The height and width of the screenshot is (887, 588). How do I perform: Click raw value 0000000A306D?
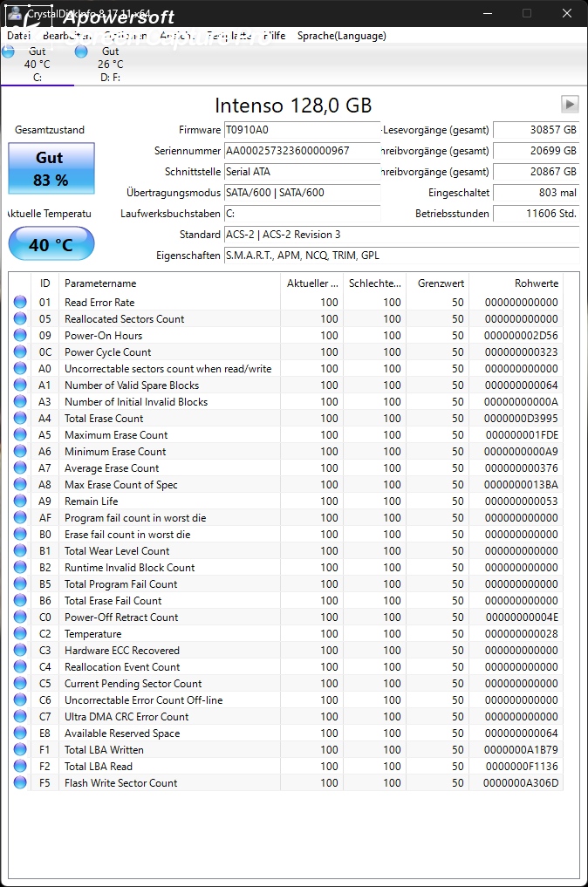tap(521, 782)
